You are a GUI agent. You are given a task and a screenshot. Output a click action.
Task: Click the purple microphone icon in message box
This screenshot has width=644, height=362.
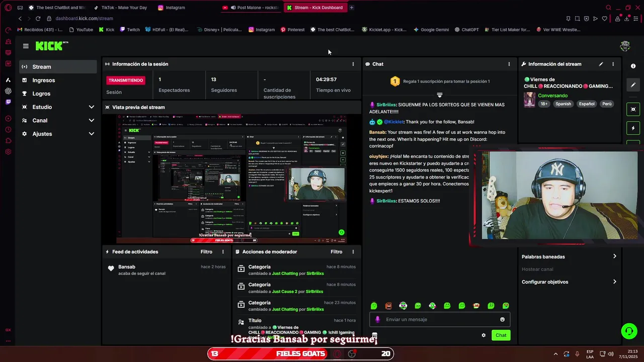[377, 319]
